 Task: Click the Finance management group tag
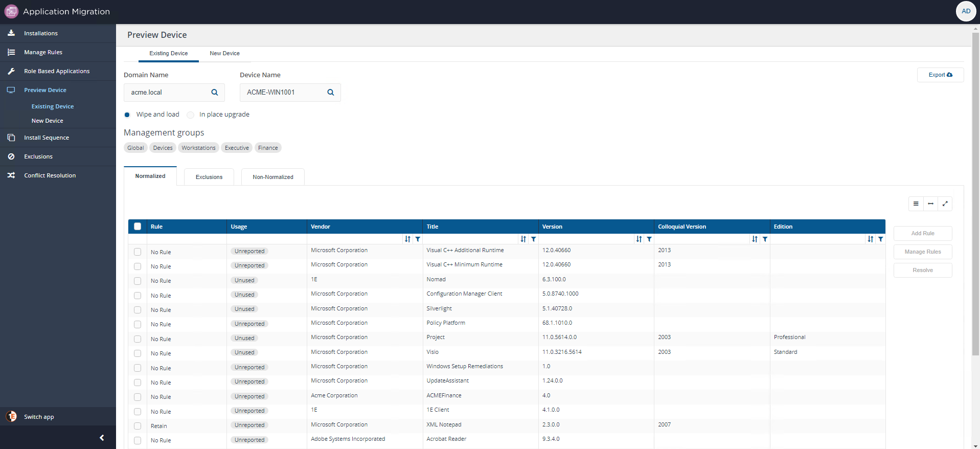tap(268, 148)
